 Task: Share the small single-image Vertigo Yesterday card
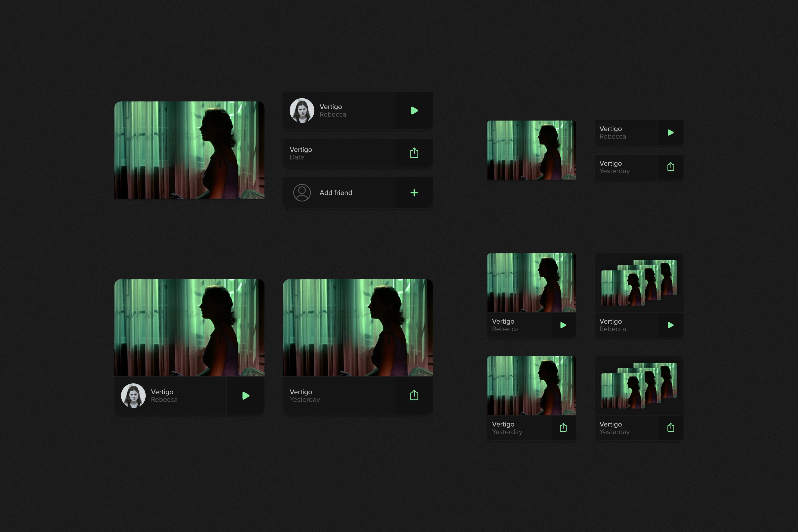563,428
